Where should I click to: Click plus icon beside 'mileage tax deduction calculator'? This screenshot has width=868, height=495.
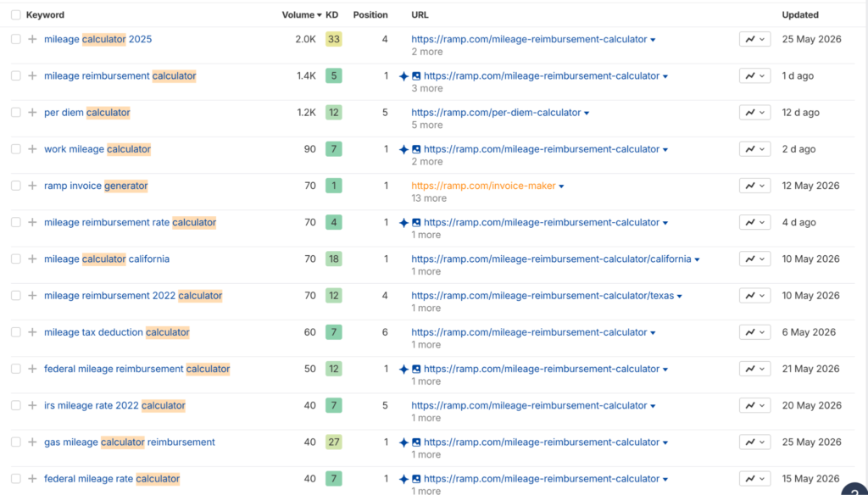pyautogui.click(x=32, y=332)
